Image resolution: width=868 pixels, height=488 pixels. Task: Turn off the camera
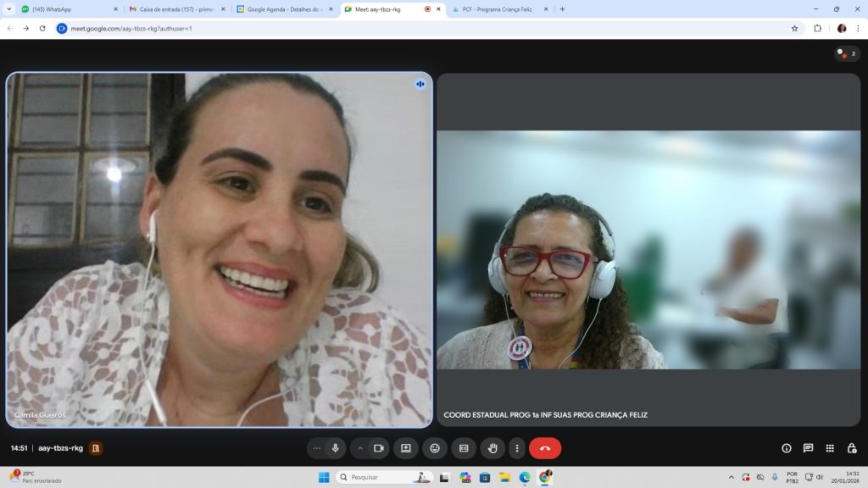pyautogui.click(x=379, y=448)
